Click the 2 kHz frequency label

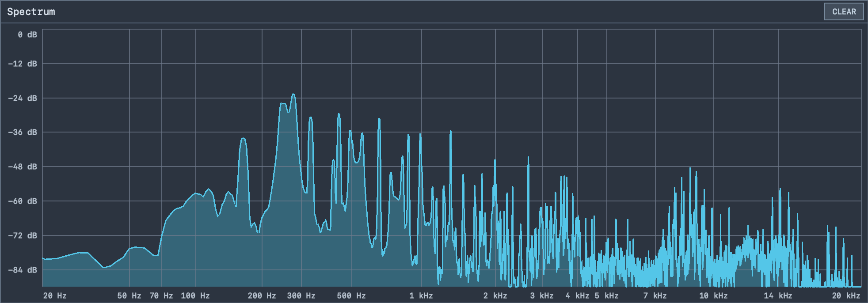(495, 295)
